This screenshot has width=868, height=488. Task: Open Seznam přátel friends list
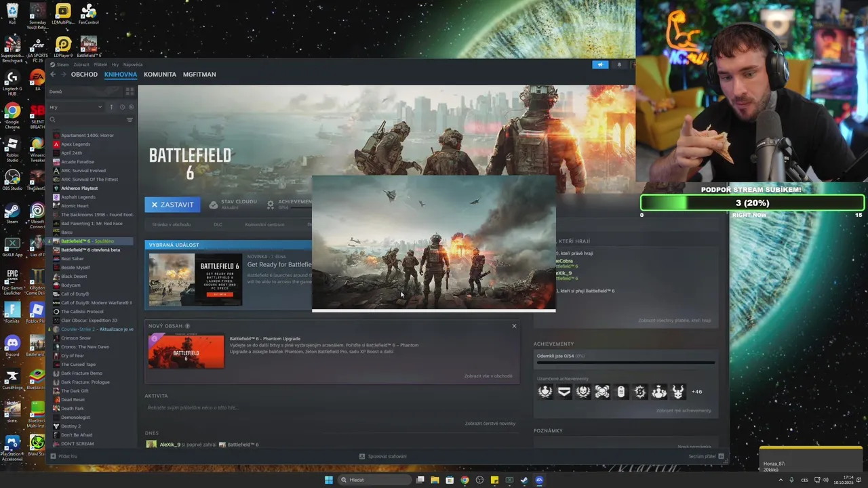pyautogui.click(x=706, y=456)
